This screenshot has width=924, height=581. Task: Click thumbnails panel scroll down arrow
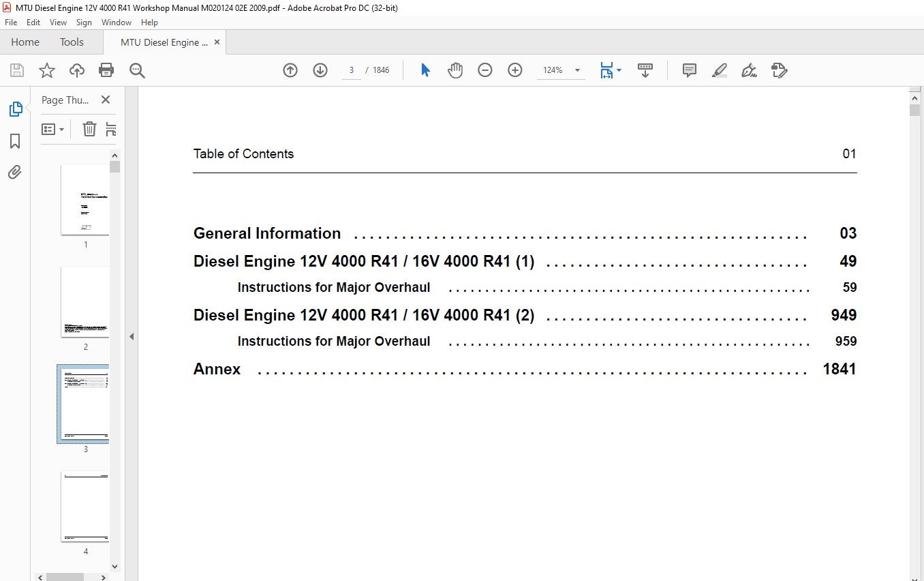point(114,566)
